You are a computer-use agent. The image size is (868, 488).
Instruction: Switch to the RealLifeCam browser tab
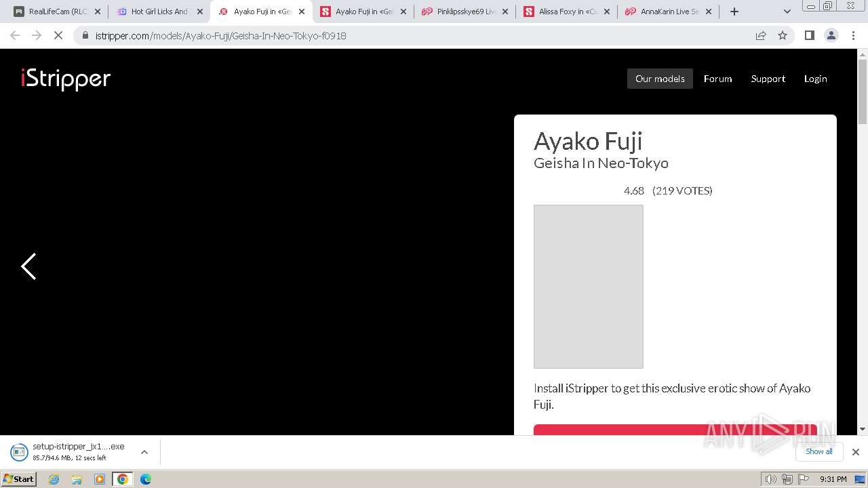57,12
